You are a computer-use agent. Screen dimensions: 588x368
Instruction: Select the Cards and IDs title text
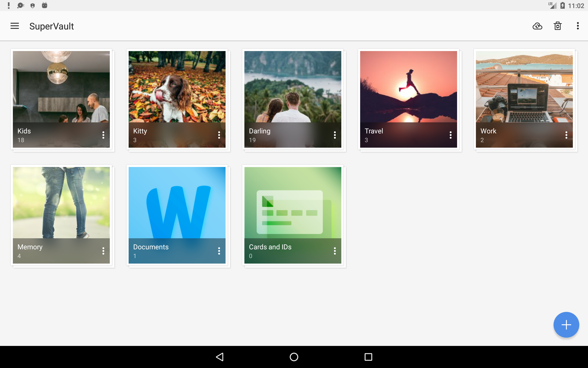coord(270,247)
